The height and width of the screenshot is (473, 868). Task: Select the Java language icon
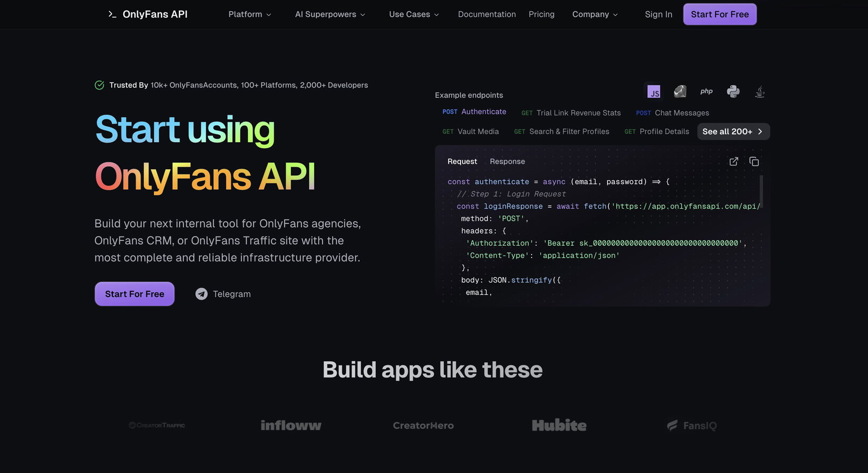point(759,92)
